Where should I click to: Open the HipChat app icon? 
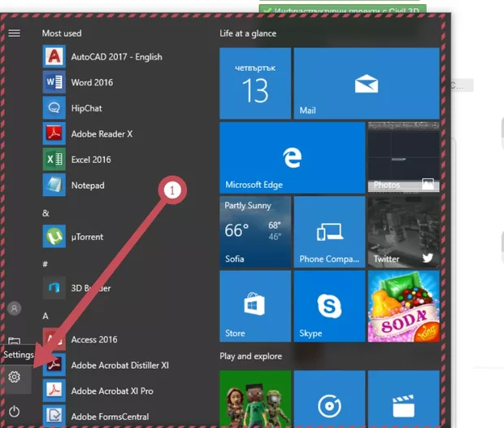pos(54,107)
